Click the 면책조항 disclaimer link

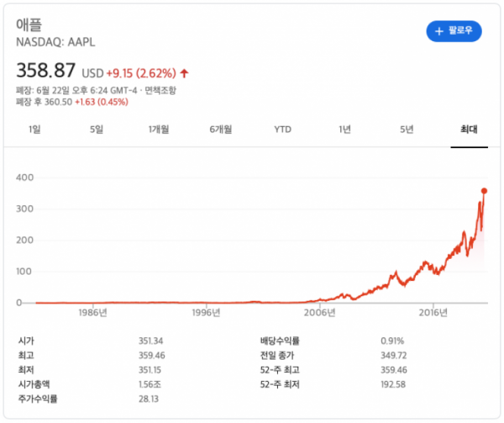point(160,90)
